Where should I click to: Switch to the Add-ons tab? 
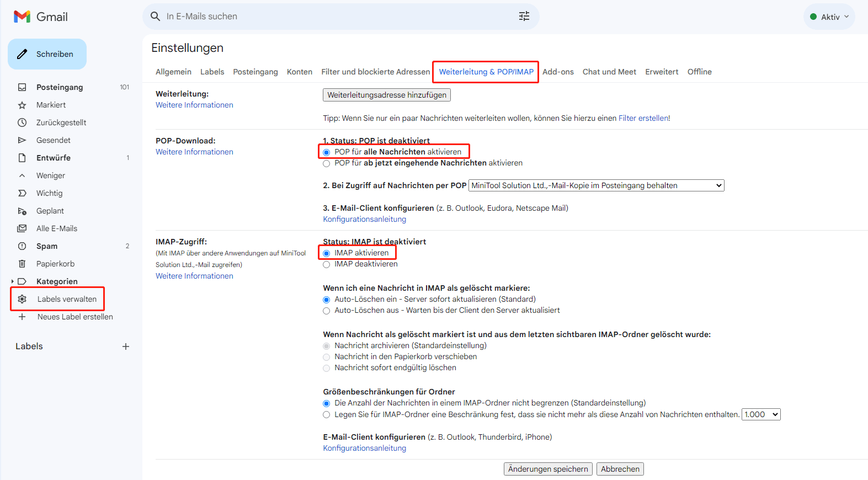pyautogui.click(x=558, y=72)
